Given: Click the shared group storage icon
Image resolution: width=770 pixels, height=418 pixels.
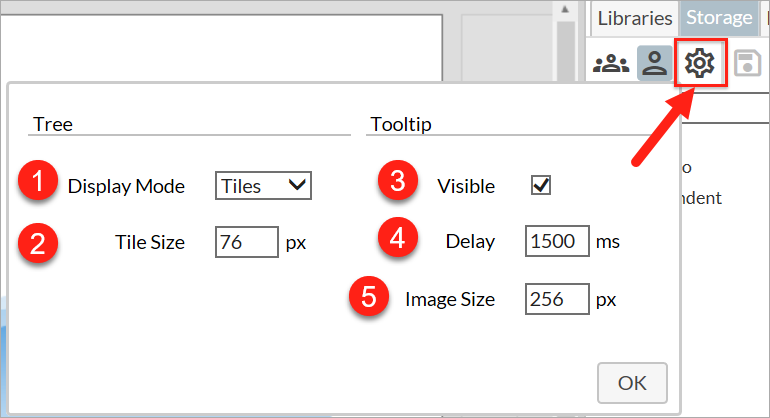Looking at the screenshot, I should pyautogui.click(x=611, y=64).
